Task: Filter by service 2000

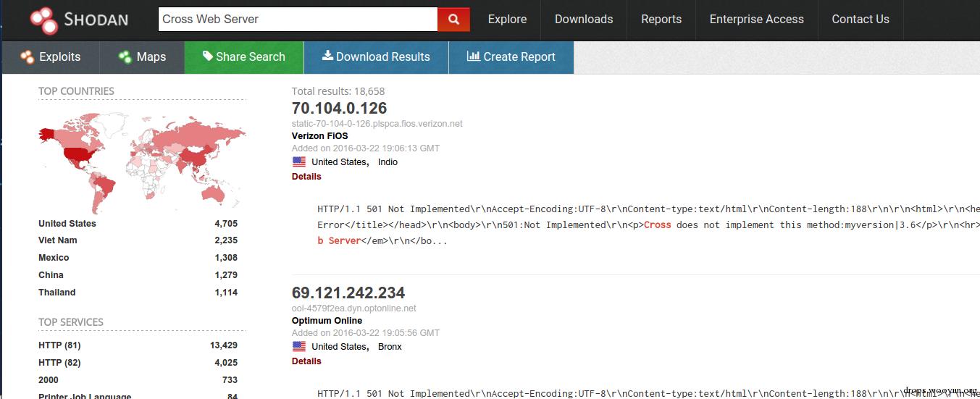Action: point(138,380)
